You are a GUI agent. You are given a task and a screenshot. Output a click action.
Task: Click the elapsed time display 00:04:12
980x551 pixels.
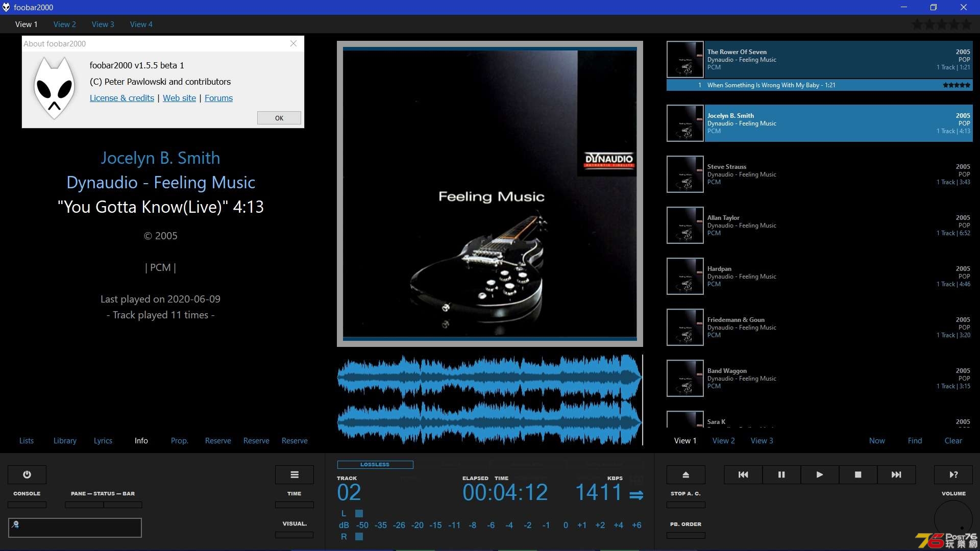click(505, 492)
